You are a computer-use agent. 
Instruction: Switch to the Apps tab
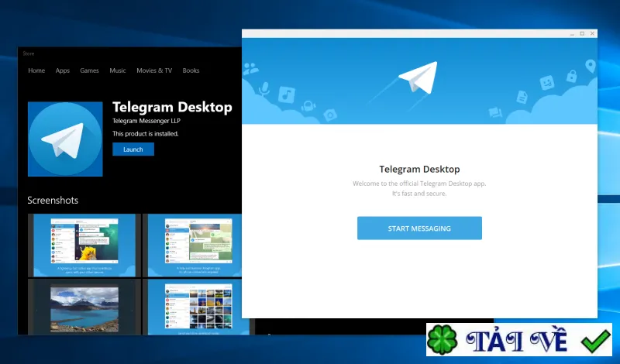(x=63, y=70)
